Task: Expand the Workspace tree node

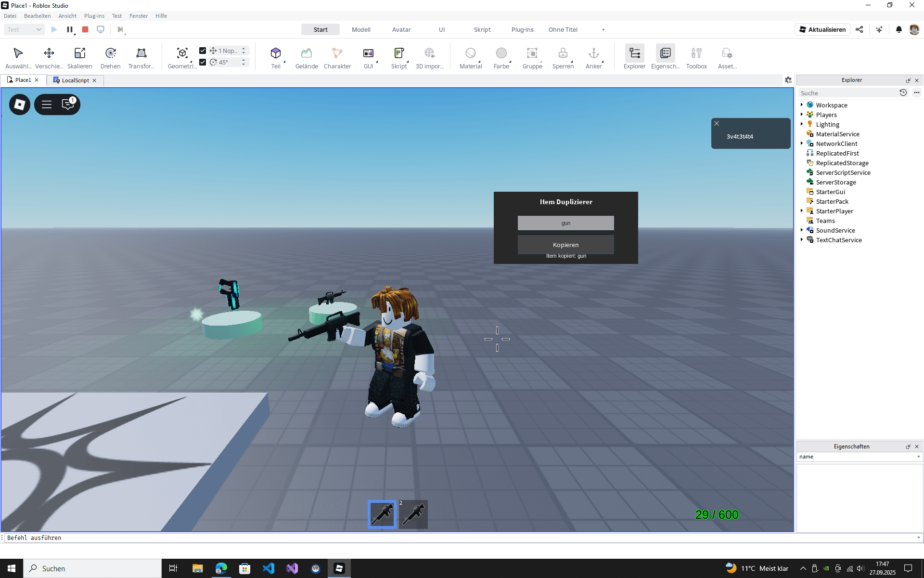Action: point(802,105)
